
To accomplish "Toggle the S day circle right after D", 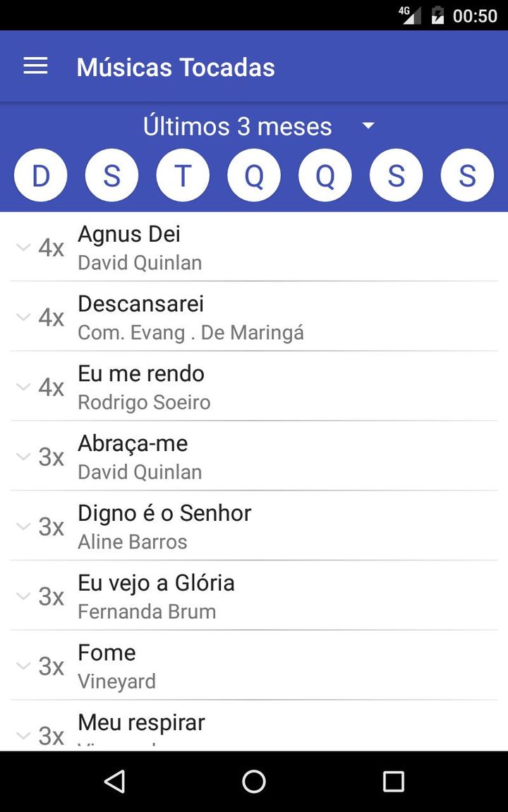I will tap(111, 176).
